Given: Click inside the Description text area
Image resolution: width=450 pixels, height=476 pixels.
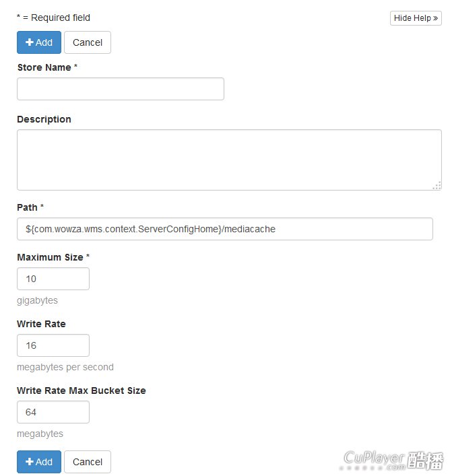Looking at the screenshot, I should coord(229,160).
